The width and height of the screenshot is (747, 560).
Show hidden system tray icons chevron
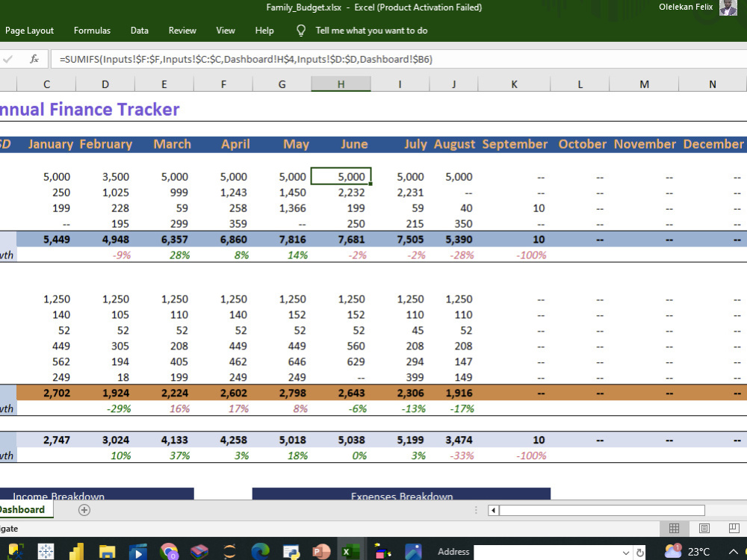(734, 552)
